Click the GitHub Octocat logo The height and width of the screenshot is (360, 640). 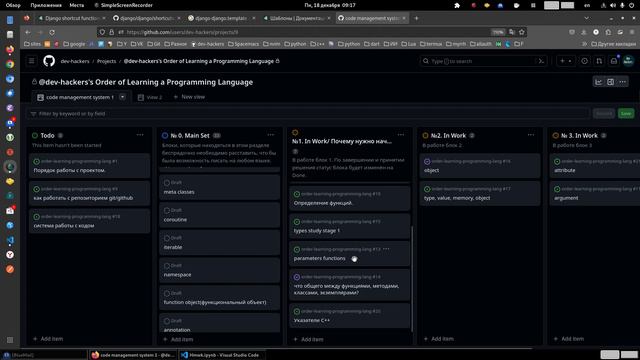(x=49, y=61)
